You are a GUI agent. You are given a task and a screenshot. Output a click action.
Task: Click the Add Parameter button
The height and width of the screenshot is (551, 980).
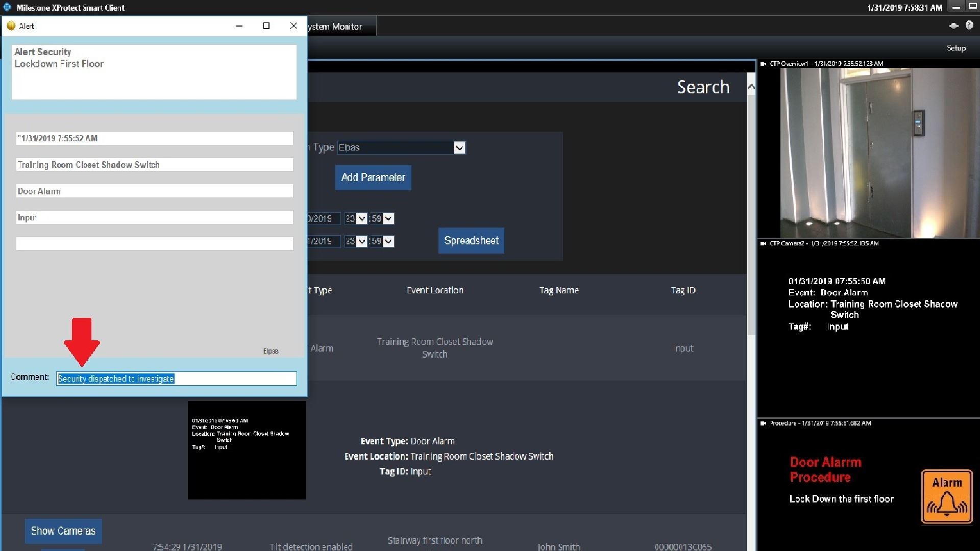(x=373, y=178)
